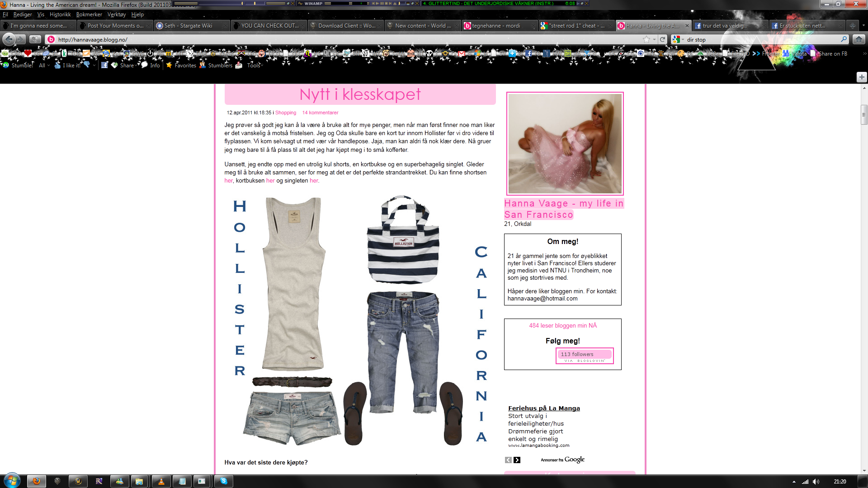Screen dimensions: 868x488
Task: Click the I like it! thumbs-up button
Action: coord(67,65)
